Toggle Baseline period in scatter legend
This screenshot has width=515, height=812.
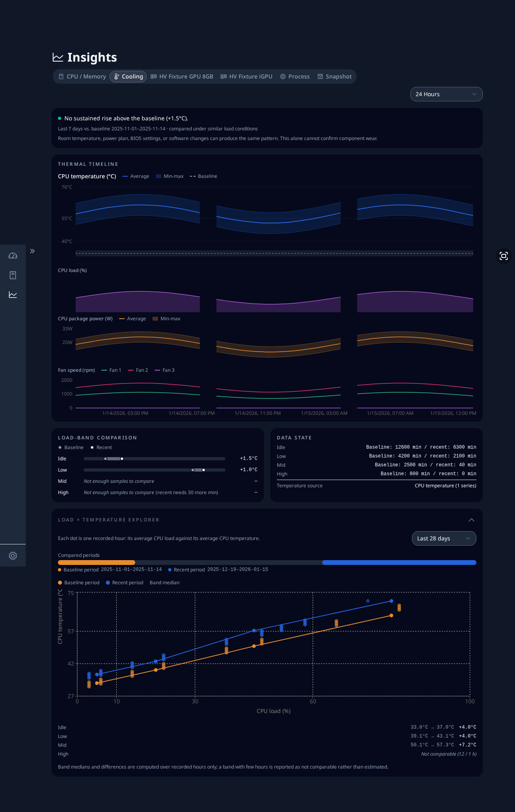click(x=79, y=583)
